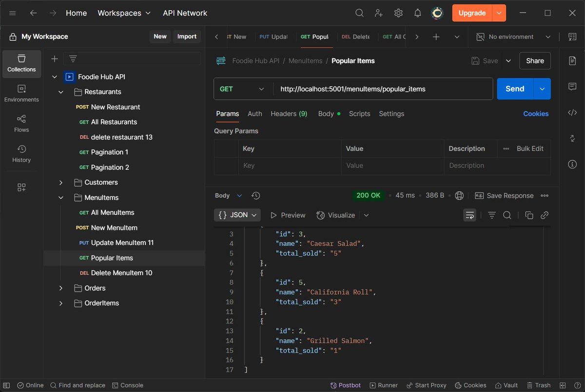The height and width of the screenshot is (392, 585).
Task: Create new collection with plus icon
Action: [x=55, y=59]
